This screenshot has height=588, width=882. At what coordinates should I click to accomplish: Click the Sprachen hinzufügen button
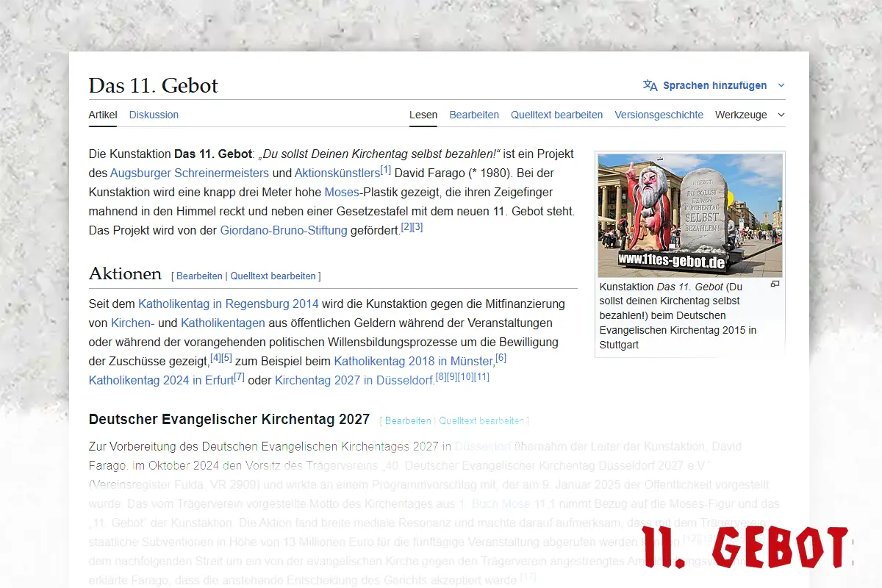pyautogui.click(x=714, y=85)
